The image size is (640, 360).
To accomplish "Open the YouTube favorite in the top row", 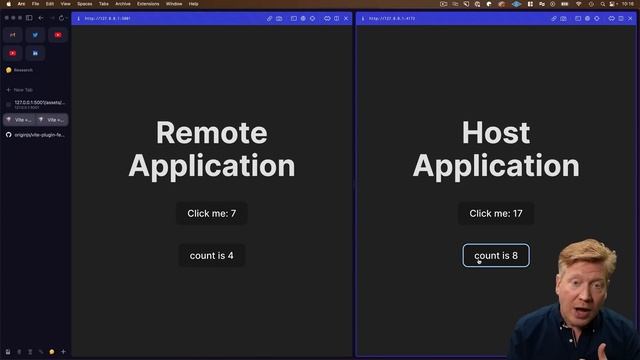I will coord(58,35).
